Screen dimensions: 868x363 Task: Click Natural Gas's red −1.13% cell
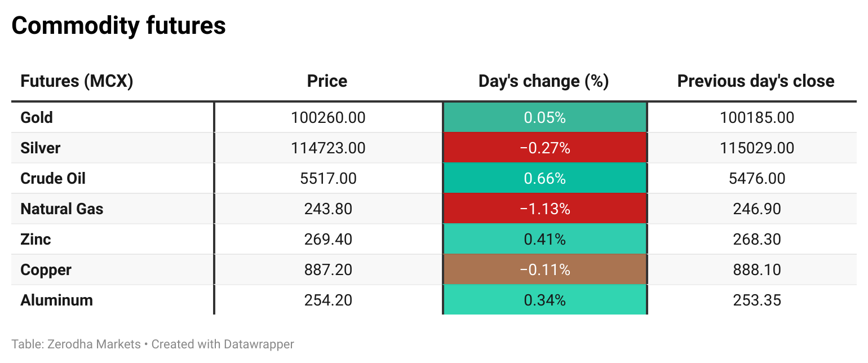(544, 209)
